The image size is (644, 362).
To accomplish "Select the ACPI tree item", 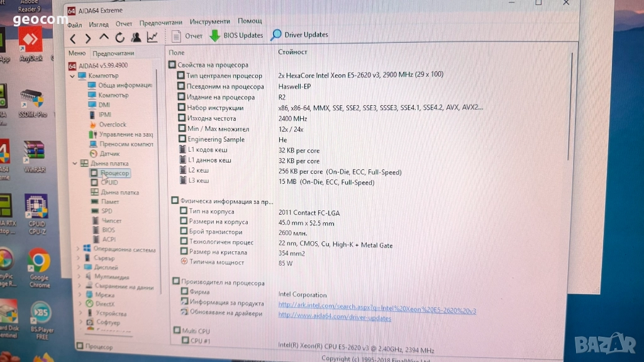I will tap(104, 239).
